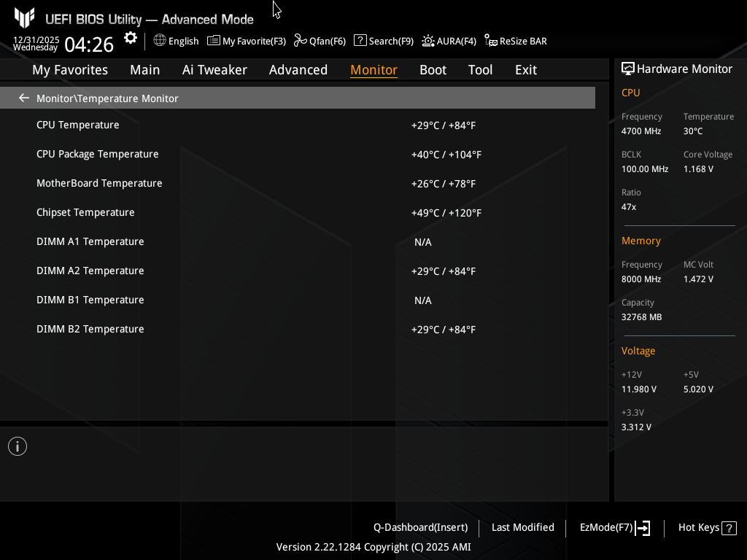Screen dimensions: 747x560
Task: Switch to EzMode(F7)
Action: click(x=614, y=527)
